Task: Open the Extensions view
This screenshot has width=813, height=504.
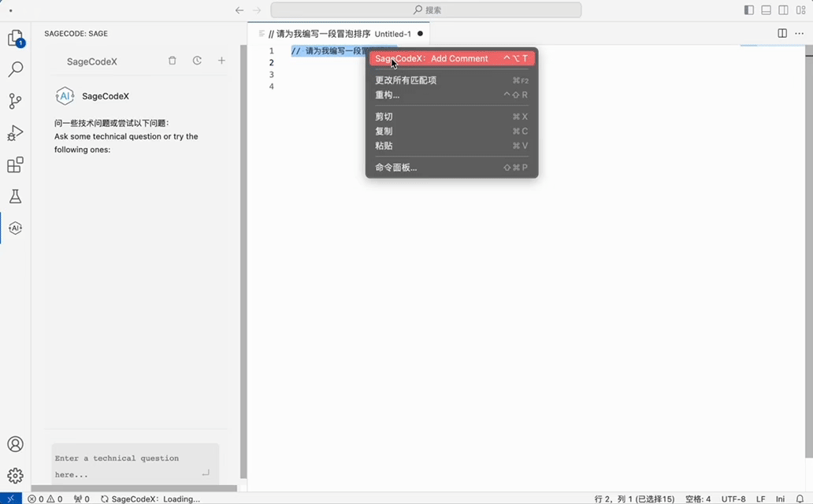Action: coord(16,165)
